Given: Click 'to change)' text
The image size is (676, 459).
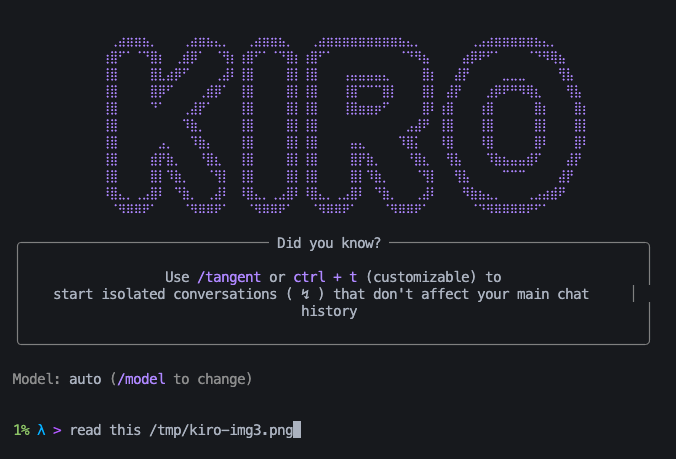Looking at the screenshot, I should coord(213,379).
